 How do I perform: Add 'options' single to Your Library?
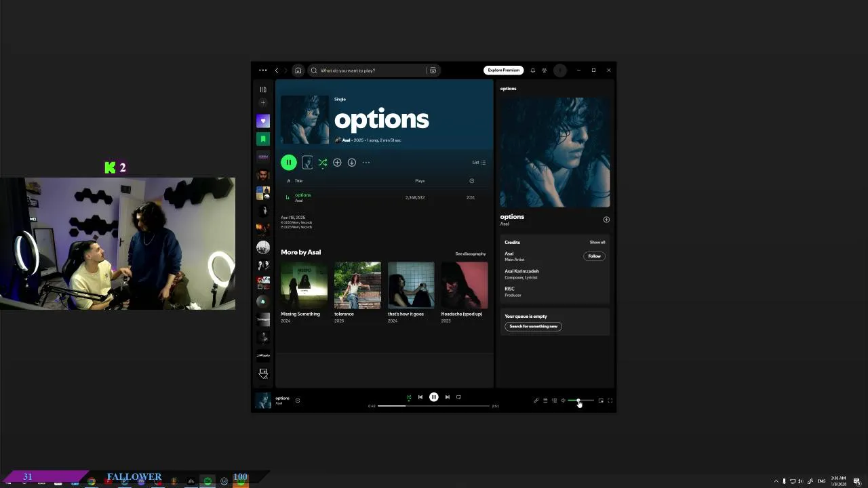(337, 163)
